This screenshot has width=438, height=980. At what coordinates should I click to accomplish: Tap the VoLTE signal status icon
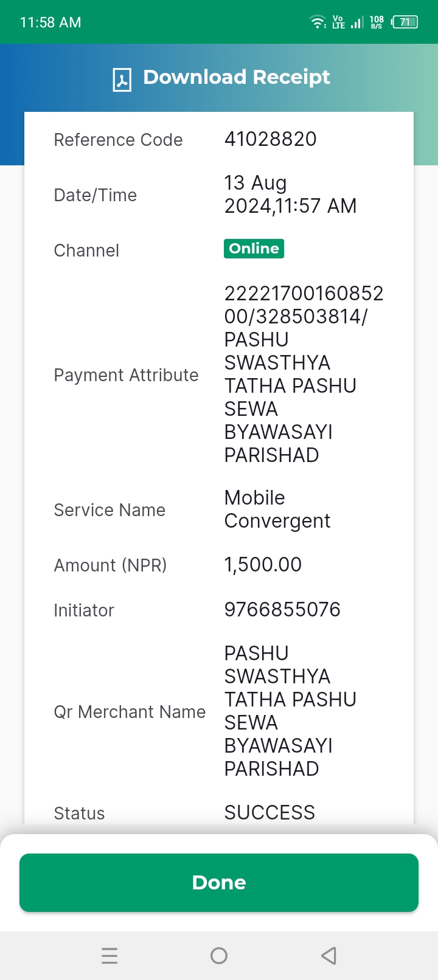coord(339,22)
